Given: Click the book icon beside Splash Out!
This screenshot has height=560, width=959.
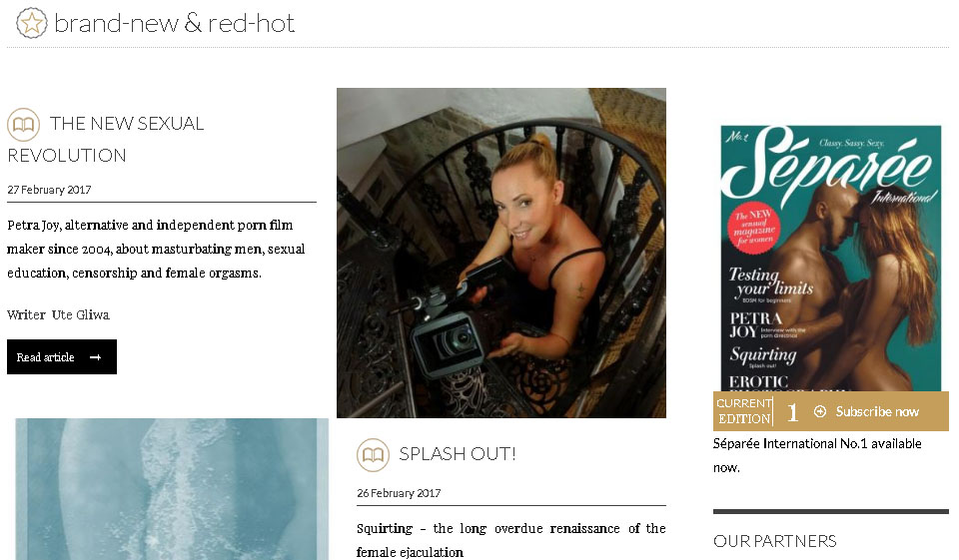Looking at the screenshot, I should tap(373, 455).
